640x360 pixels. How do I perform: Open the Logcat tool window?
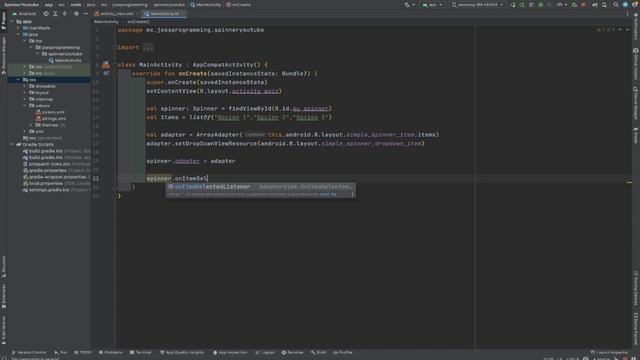(264, 352)
